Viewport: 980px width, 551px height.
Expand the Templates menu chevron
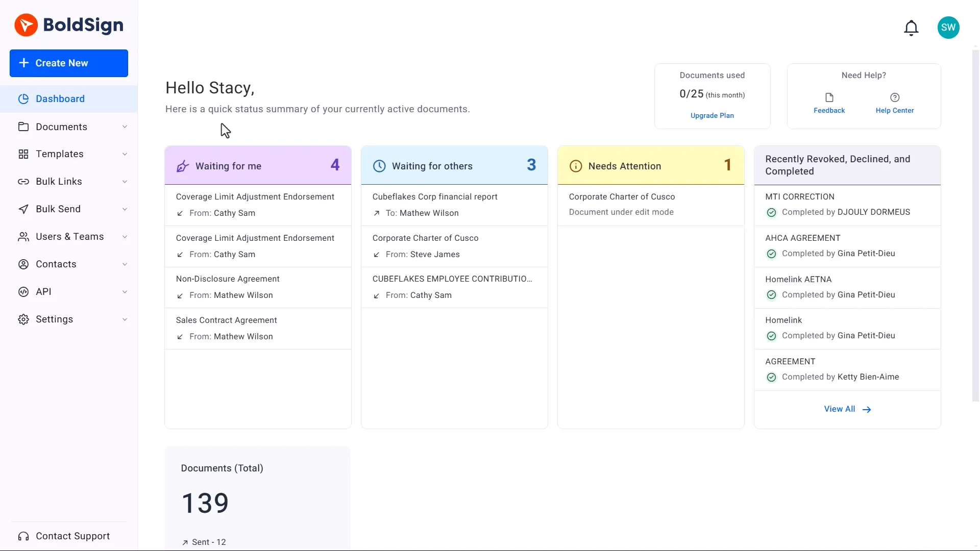click(x=125, y=154)
